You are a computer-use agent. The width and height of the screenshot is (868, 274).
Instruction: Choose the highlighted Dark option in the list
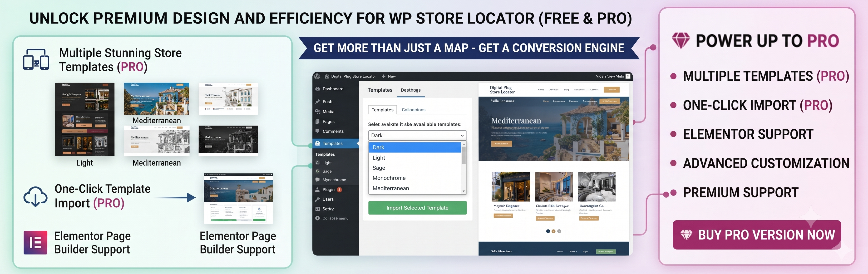click(x=415, y=147)
